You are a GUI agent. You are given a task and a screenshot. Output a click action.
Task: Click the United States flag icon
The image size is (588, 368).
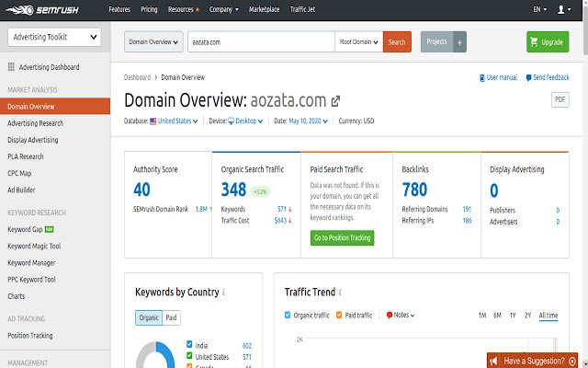pyautogui.click(x=153, y=121)
